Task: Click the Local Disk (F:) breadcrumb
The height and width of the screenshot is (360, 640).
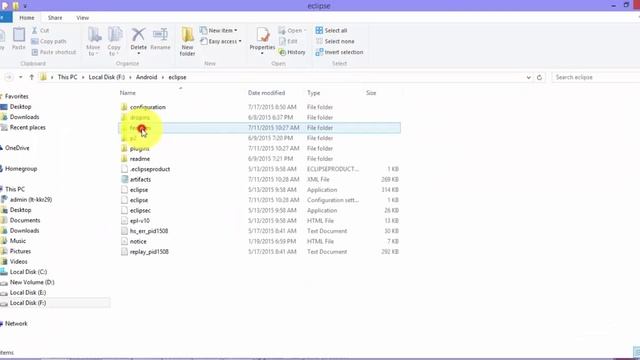Action: [x=107, y=77]
